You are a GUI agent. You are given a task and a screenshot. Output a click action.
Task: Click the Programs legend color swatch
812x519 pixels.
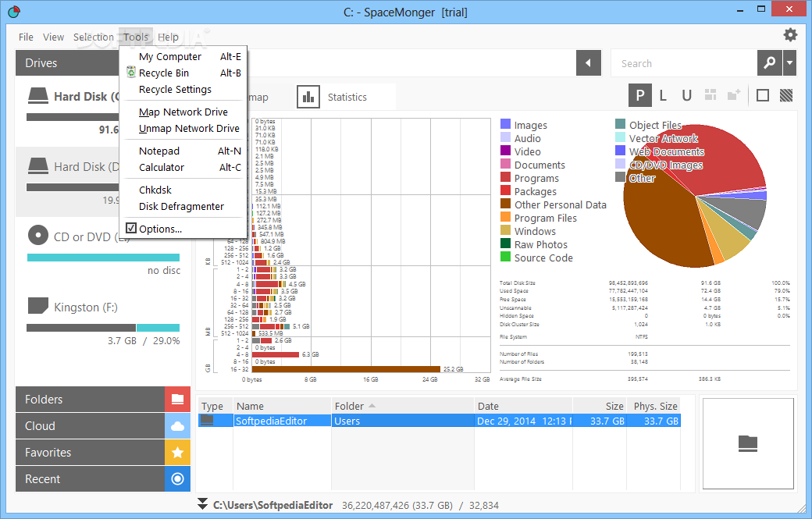505,177
